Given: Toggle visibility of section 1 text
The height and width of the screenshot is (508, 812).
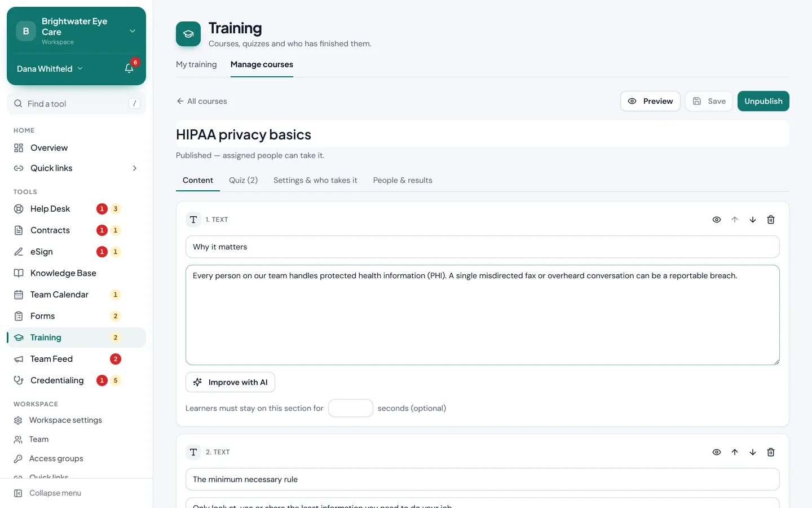Looking at the screenshot, I should (717, 220).
